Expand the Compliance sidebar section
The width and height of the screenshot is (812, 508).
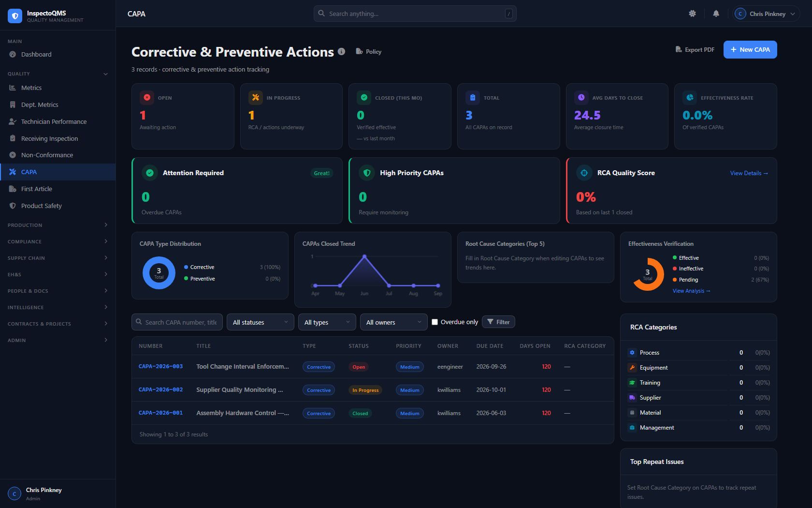[58, 241]
